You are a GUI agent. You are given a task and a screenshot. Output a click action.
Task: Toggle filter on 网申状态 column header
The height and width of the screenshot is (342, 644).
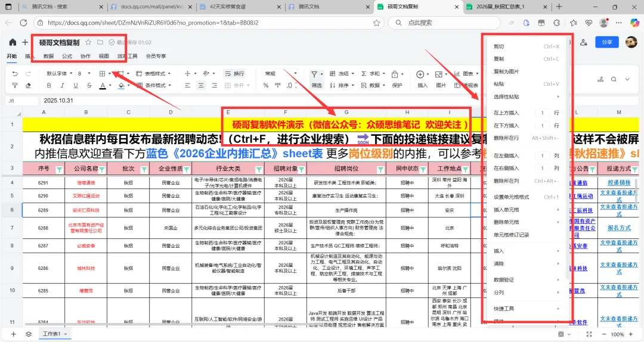click(x=423, y=169)
